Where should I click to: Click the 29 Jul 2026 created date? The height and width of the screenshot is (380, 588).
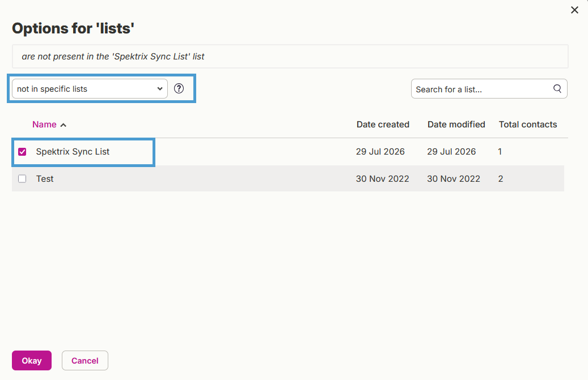pyautogui.click(x=380, y=152)
